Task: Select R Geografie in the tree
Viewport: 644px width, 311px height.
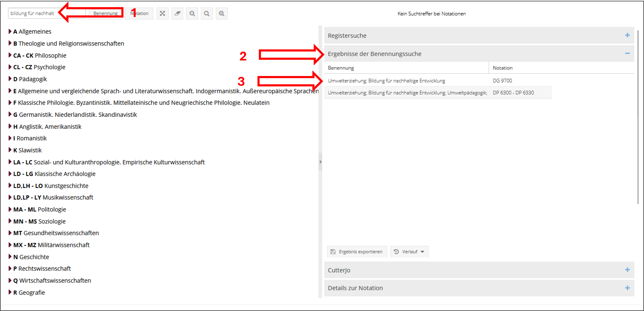Action: click(x=29, y=293)
